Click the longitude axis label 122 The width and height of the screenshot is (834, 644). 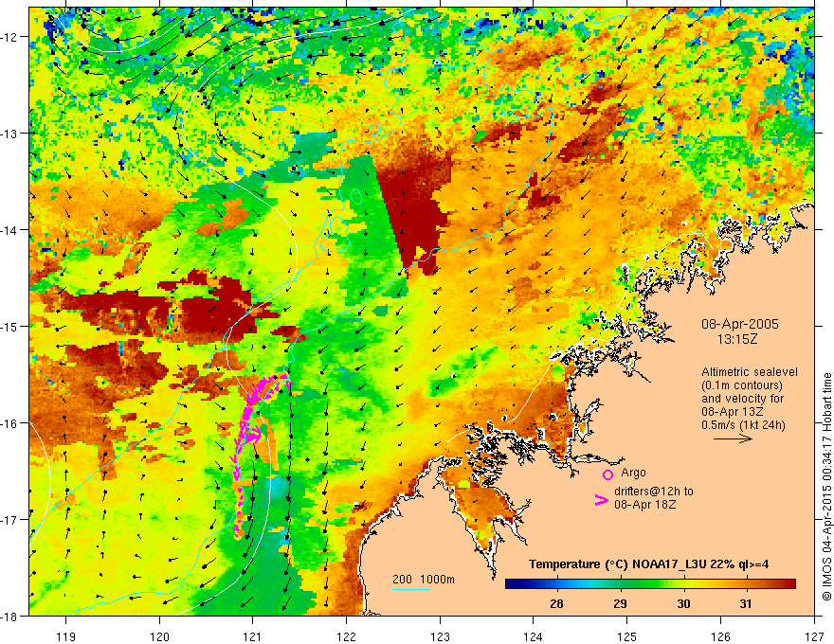346,636
